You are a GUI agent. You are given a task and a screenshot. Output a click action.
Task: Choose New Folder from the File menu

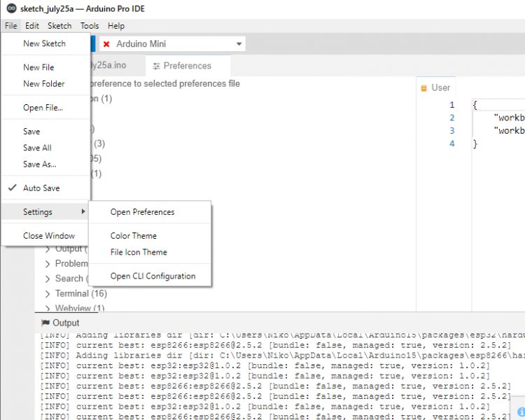(46, 84)
